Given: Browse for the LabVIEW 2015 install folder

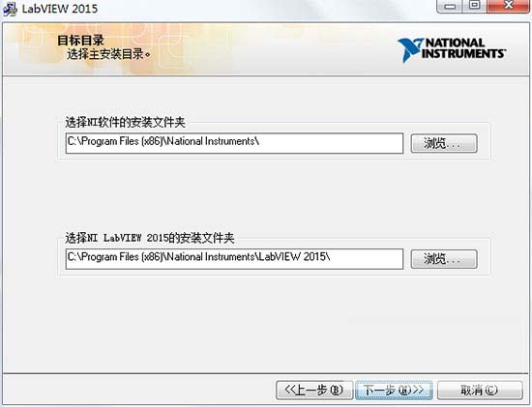Looking at the screenshot, I should coord(444,259).
